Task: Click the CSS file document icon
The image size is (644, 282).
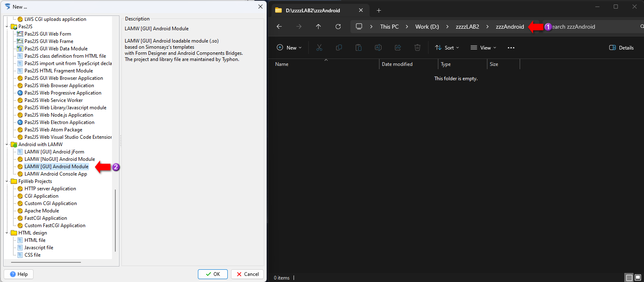Action: pyautogui.click(x=20, y=255)
